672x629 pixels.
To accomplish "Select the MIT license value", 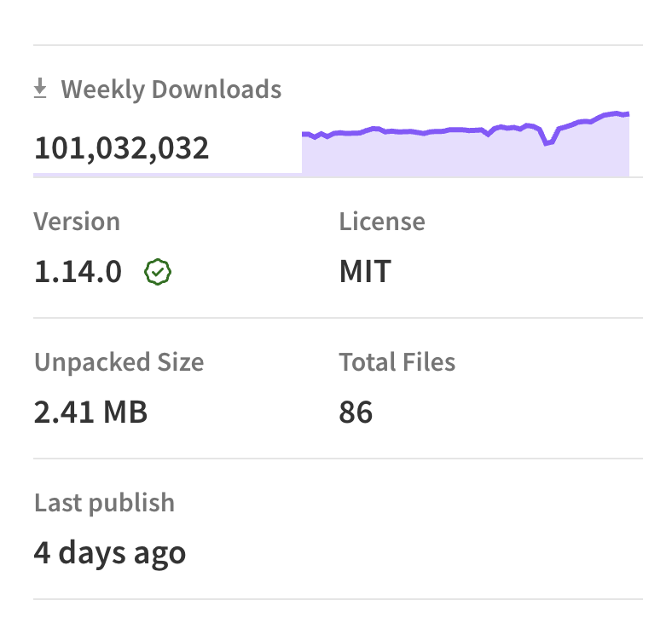I will (x=365, y=273).
